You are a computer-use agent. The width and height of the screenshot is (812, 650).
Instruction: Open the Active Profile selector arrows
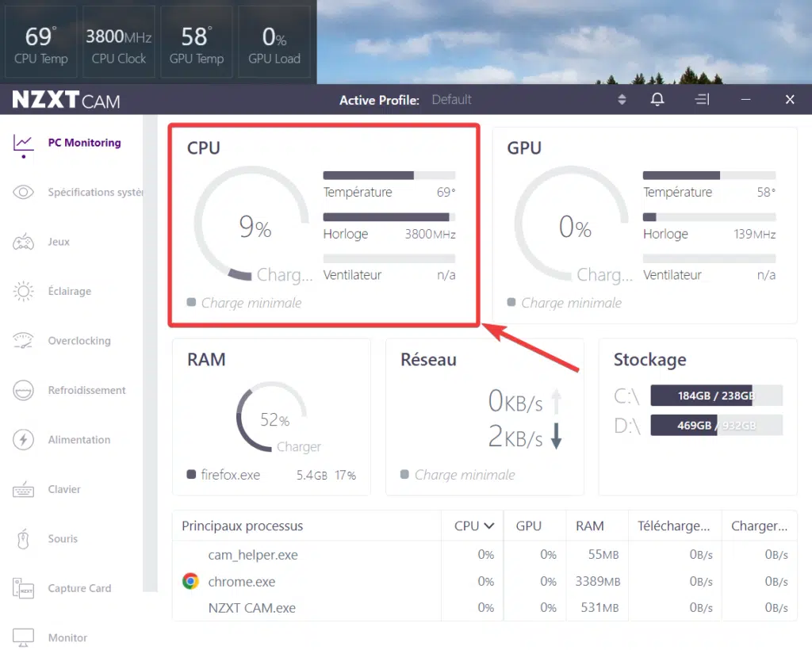622,99
